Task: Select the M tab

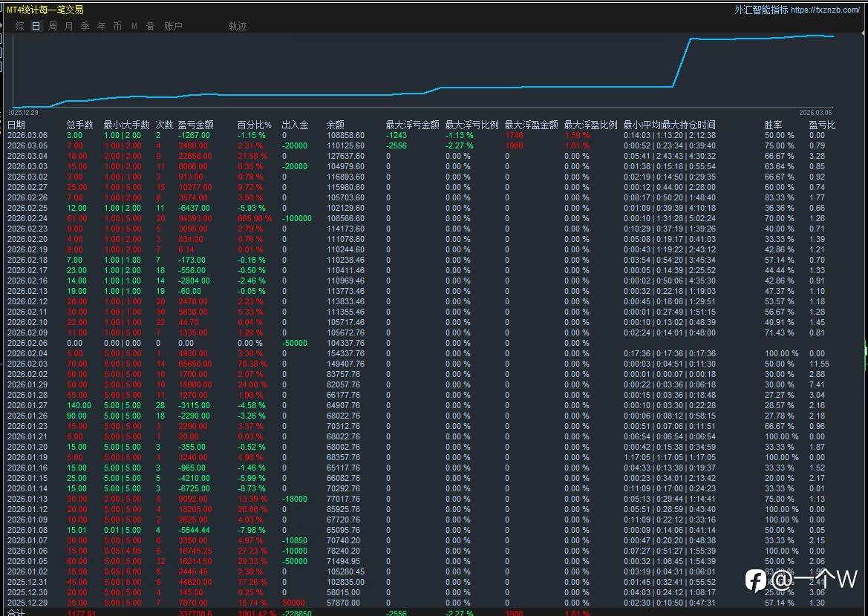Action: pyautogui.click(x=134, y=26)
